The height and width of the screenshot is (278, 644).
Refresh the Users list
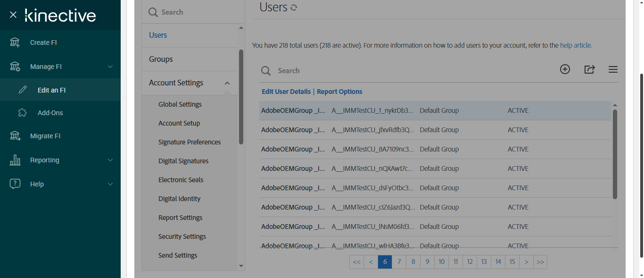294,8
